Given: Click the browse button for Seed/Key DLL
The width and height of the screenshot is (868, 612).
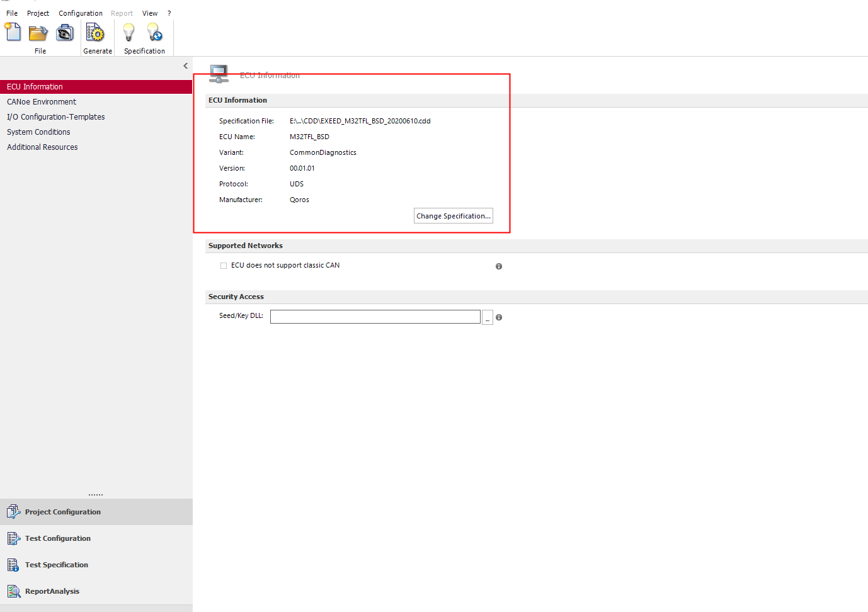Looking at the screenshot, I should coord(488,317).
